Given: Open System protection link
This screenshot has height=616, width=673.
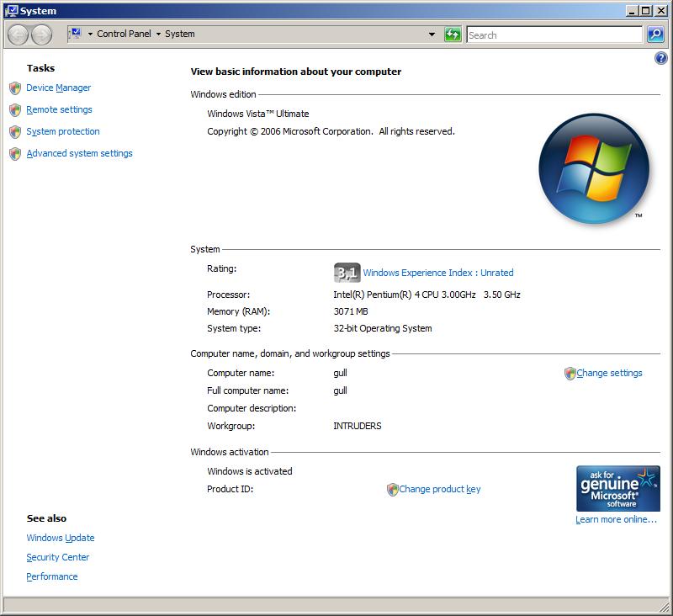Looking at the screenshot, I should [63, 132].
